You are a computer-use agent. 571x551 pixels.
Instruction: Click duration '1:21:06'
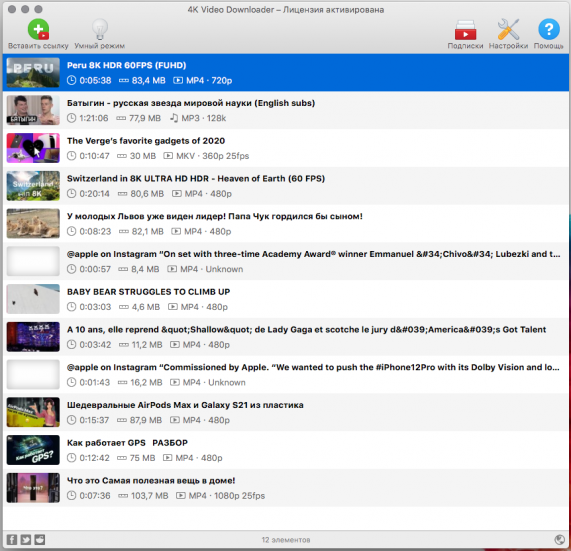pos(94,118)
